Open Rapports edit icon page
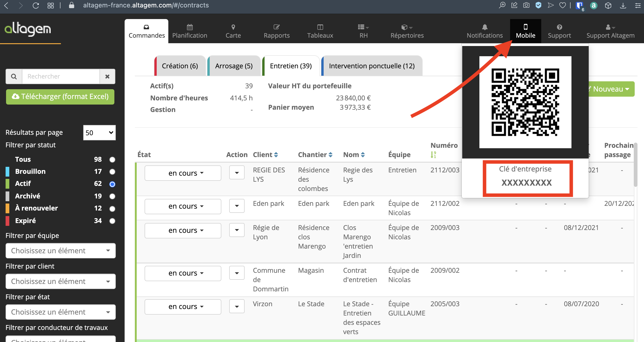This screenshot has width=644, height=342. click(x=276, y=31)
